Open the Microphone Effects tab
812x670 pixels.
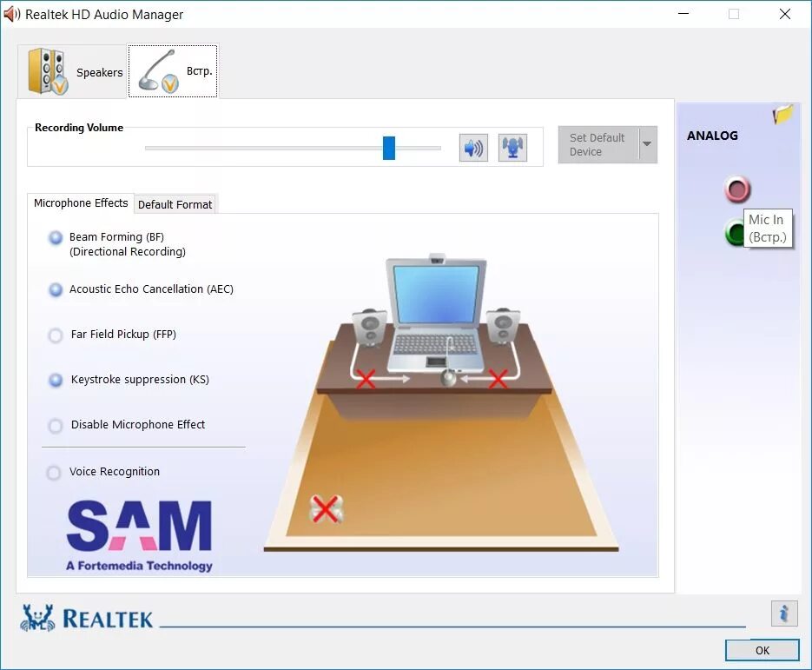coord(81,203)
